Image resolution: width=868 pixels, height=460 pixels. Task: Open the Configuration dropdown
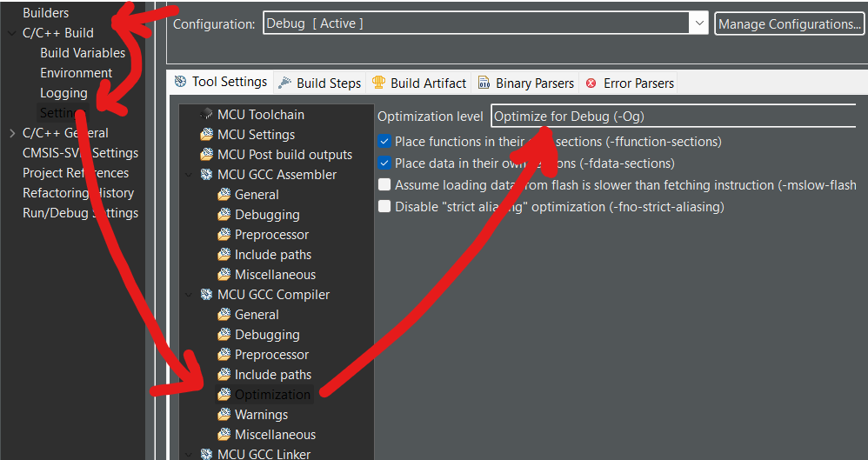pyautogui.click(x=699, y=23)
